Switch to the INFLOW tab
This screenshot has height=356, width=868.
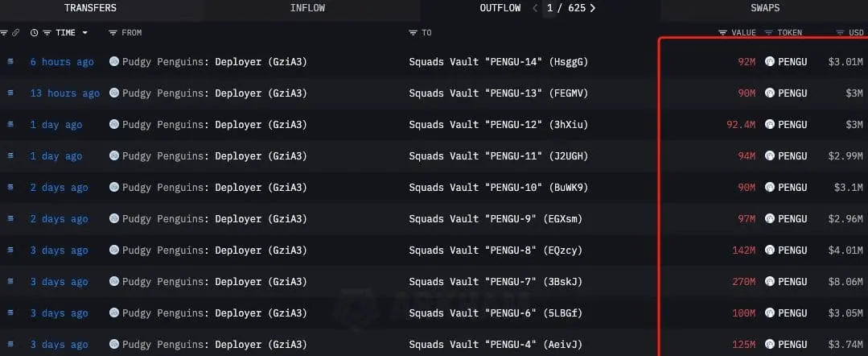tap(307, 8)
